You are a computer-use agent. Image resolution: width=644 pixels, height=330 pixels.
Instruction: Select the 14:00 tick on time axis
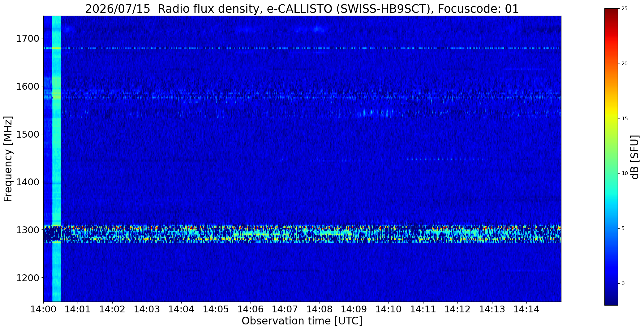43,309
